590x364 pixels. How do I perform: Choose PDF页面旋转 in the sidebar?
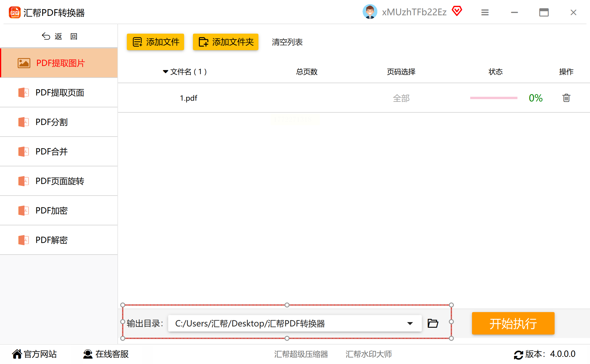[x=59, y=181]
